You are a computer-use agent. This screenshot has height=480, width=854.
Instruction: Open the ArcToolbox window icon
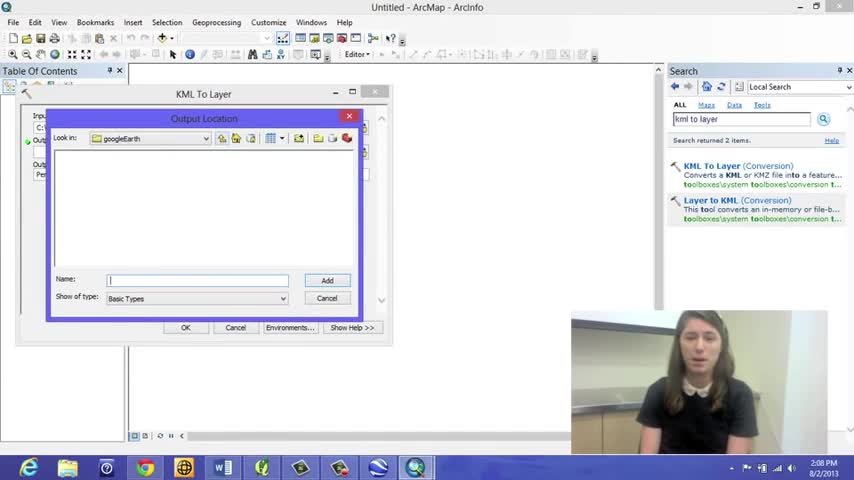pyautogui.click(x=341, y=38)
